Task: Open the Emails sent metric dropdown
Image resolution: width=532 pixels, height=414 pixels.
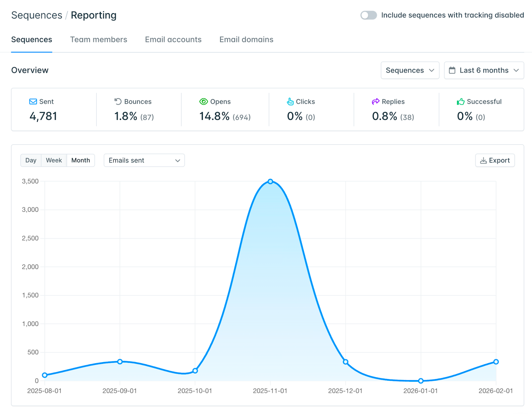Action: 144,160
